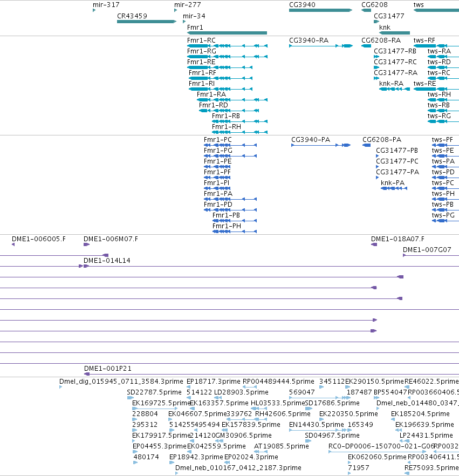
Task: Click the knk-RA transcript label
Action: click(391, 84)
